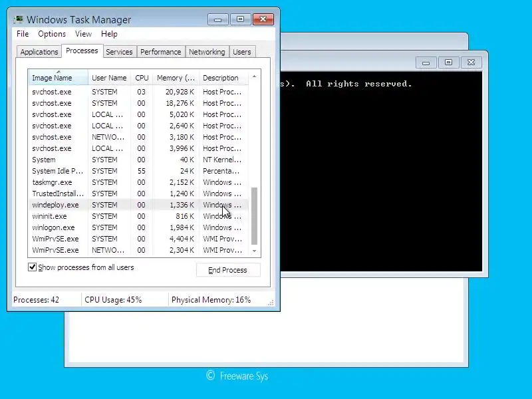The width and height of the screenshot is (532, 399).
Task: Sort by Memory column header
Action: [176, 78]
